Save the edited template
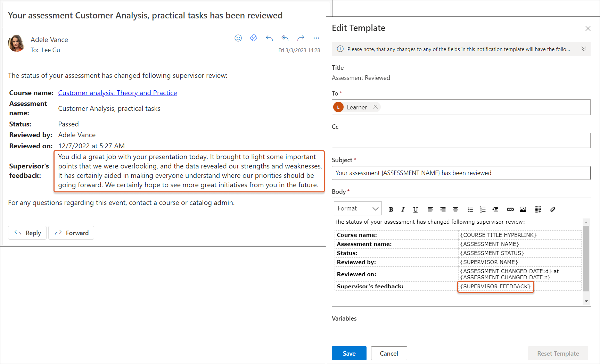600x364 pixels. click(349, 353)
